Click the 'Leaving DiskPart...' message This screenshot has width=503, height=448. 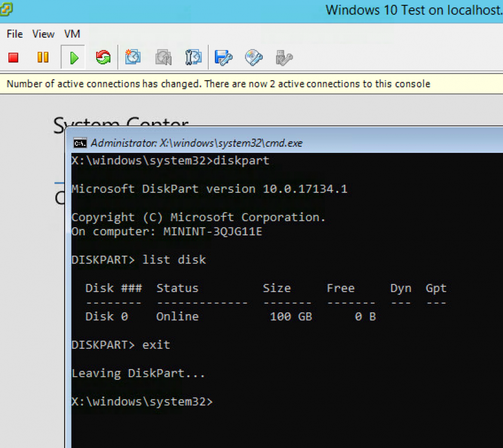coord(138,373)
